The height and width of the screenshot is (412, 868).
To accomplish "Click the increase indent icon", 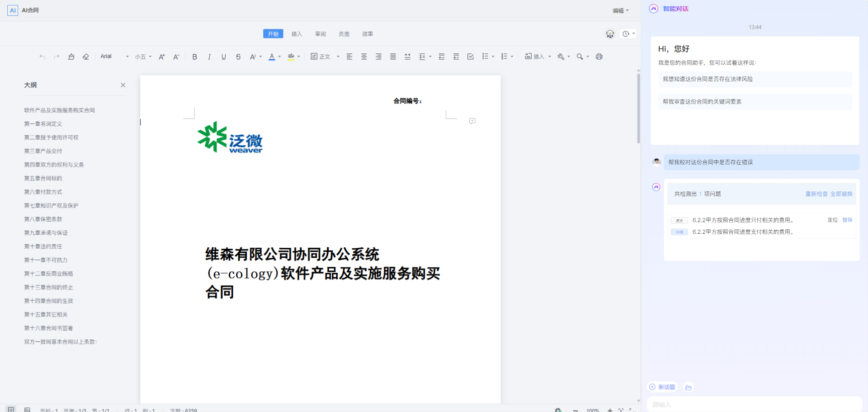I will (x=456, y=57).
